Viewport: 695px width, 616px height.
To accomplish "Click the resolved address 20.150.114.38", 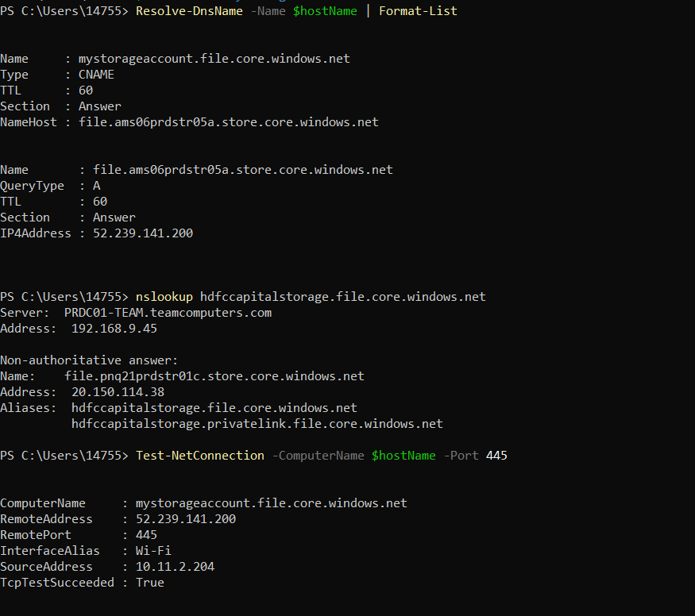I will click(118, 392).
